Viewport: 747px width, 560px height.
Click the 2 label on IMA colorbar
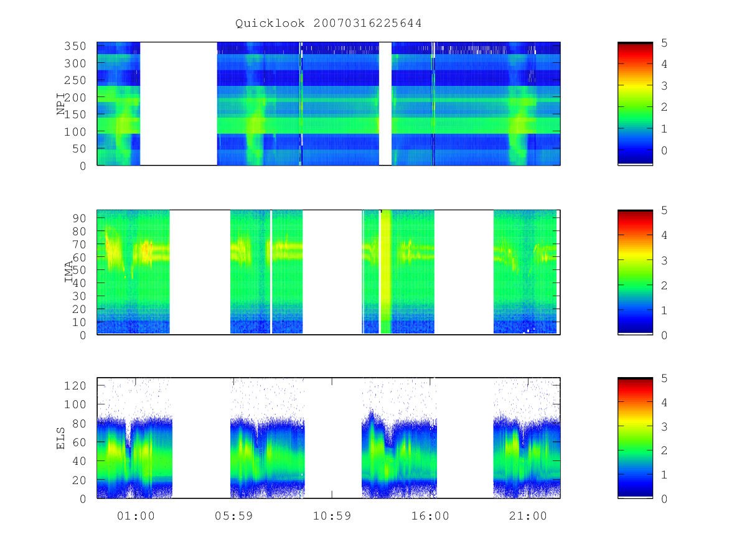[664, 285]
